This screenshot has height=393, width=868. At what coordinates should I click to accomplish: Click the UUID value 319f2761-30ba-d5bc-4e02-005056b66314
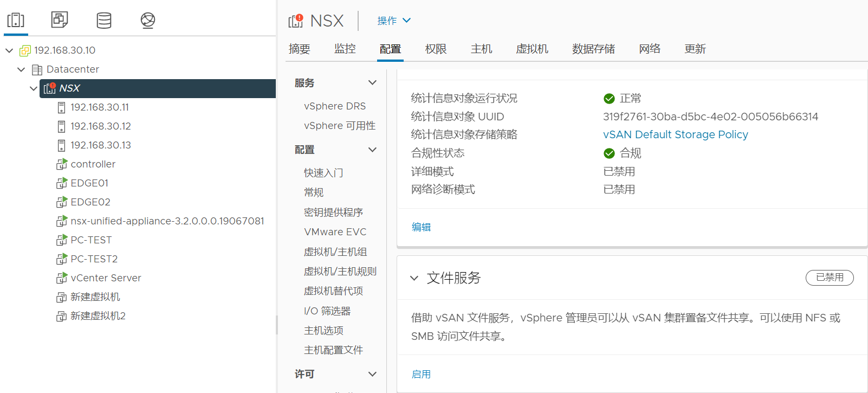710,117
